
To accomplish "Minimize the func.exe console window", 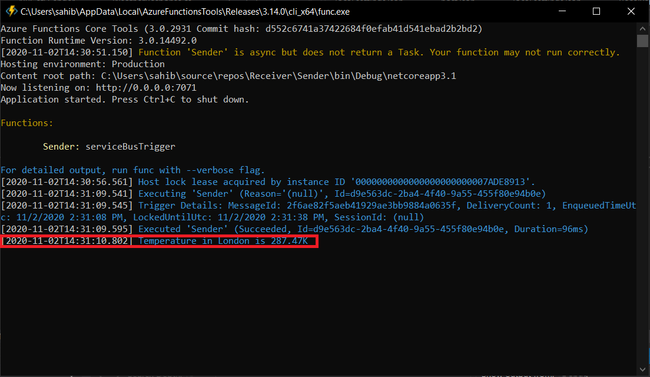I will [562, 11].
